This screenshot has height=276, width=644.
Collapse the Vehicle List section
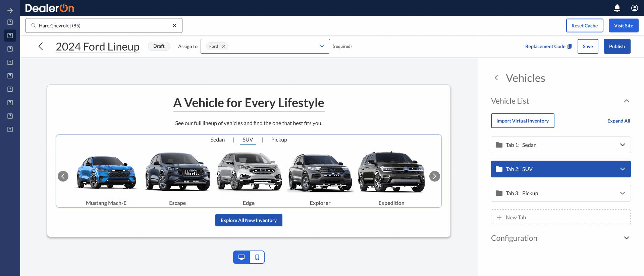627,101
